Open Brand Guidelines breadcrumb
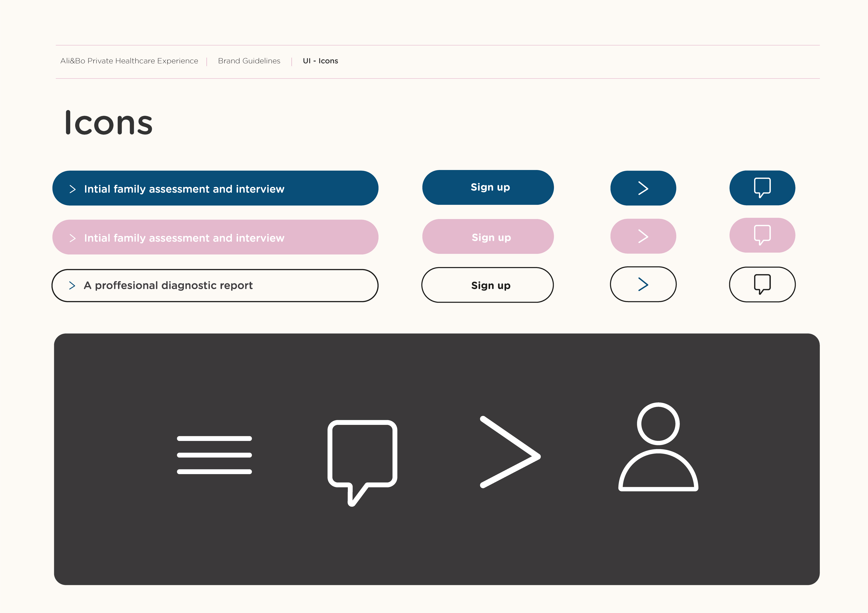 tap(249, 61)
